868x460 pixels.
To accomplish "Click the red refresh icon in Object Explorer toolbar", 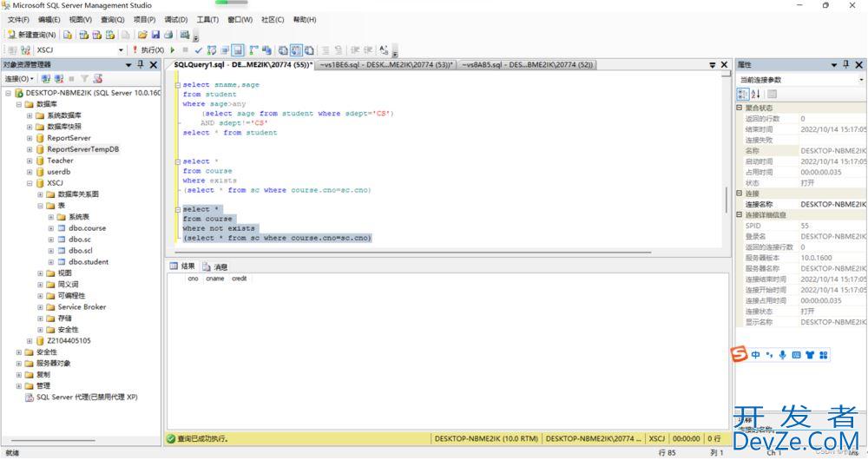I will coord(98,79).
